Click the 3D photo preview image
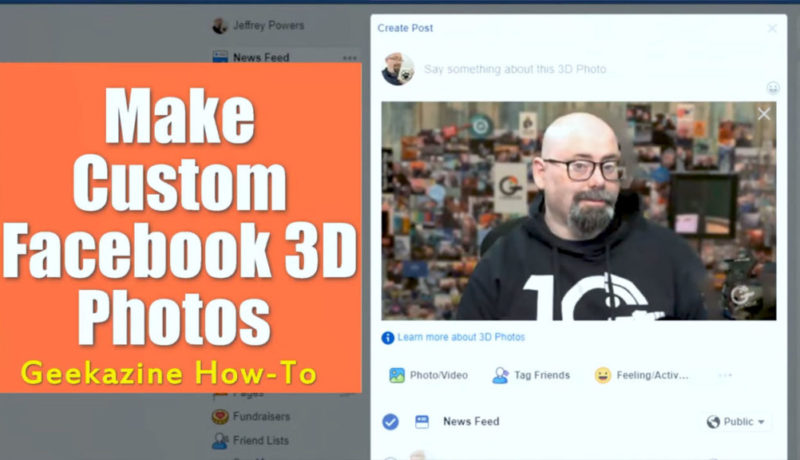 pos(579,211)
